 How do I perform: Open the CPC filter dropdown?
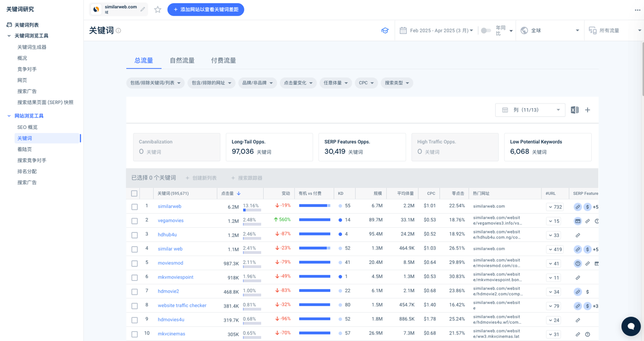point(366,83)
